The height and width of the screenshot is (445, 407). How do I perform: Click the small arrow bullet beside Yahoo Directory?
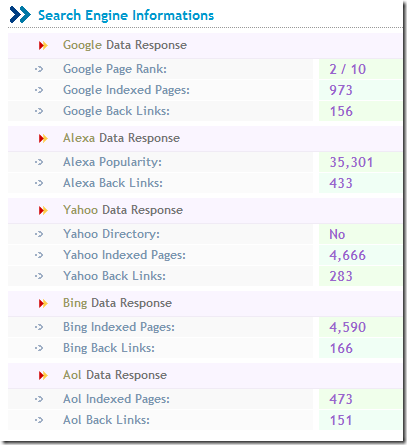(x=39, y=234)
